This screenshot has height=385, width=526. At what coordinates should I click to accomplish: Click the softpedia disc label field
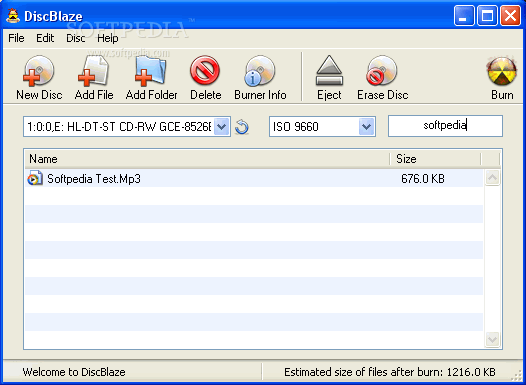[445, 126]
